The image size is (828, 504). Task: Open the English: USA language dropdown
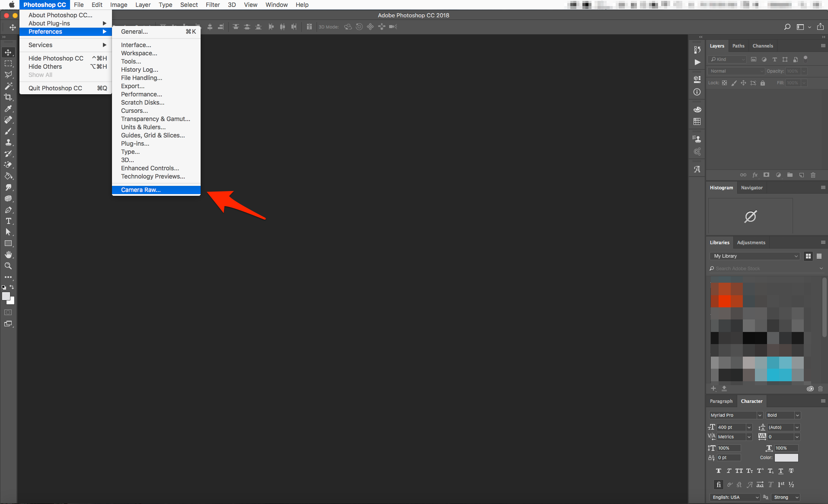[735, 497]
